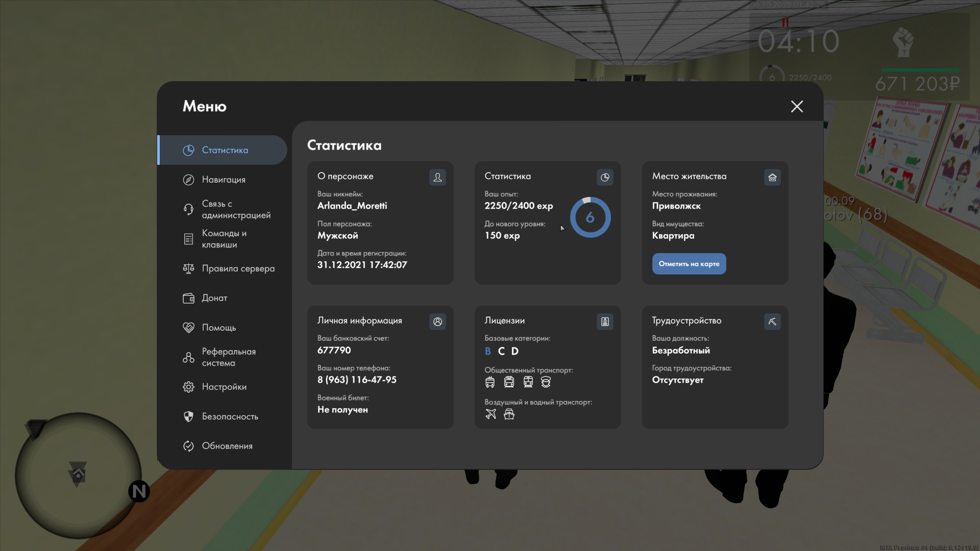Close the Меню window
This screenshot has height=551, width=980.
click(797, 106)
